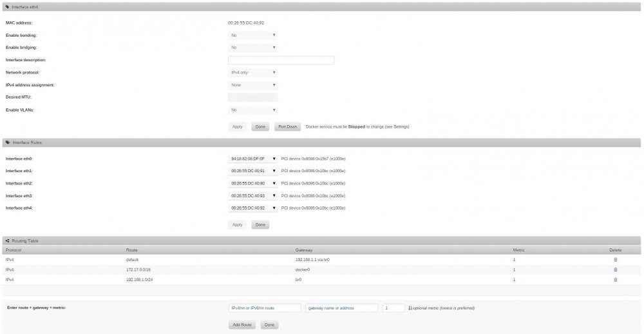The height and width of the screenshot is (334, 644).
Task: Click the Metric column header
Action: [518, 250]
